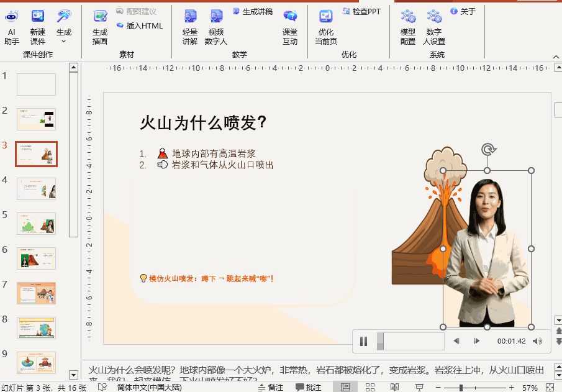The width and height of the screenshot is (562, 392).
Task: Click the notes pane text
Action: pyautogui.click(x=317, y=373)
